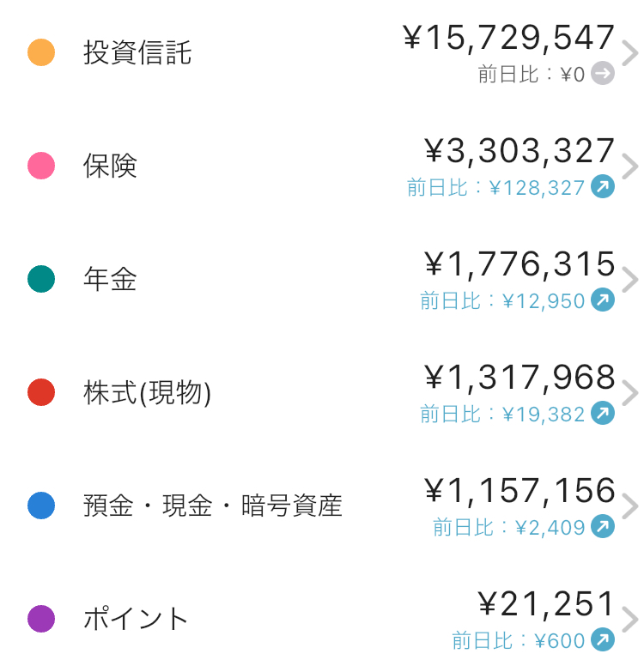Click the blue arrow icon next to ¥600

pyautogui.click(x=603, y=639)
